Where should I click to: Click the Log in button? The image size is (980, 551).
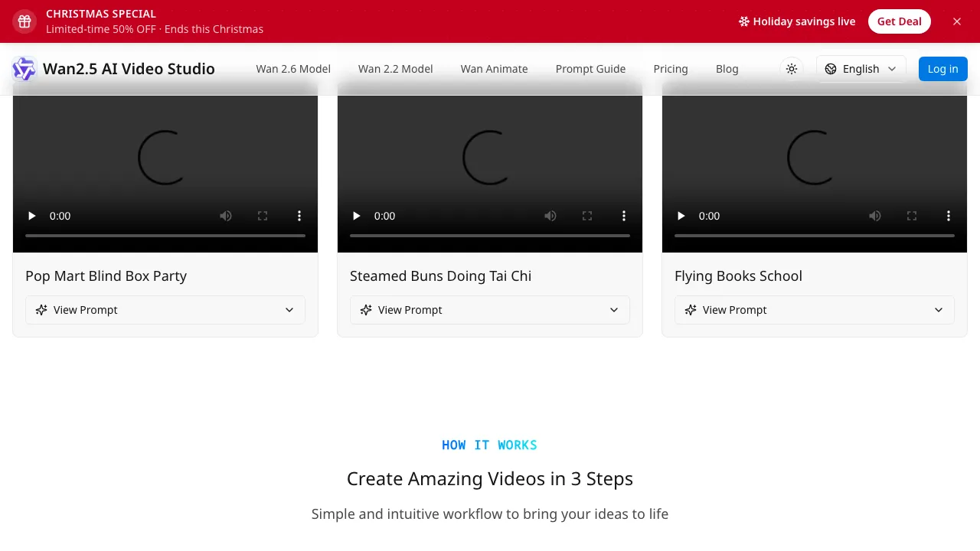point(942,69)
